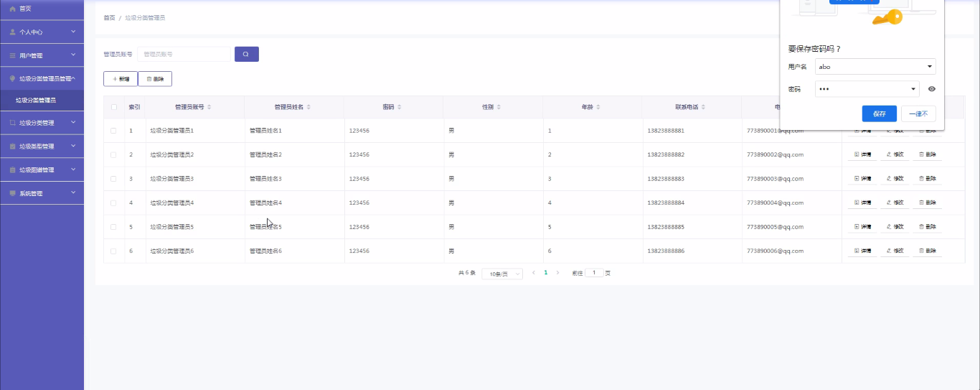
Task: Go to next page arrow in pagination
Action: click(x=557, y=273)
